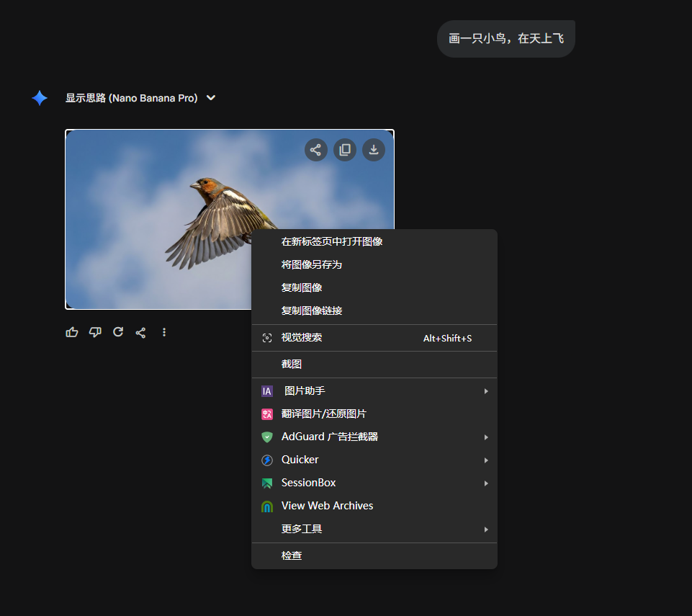Open the three-dot more options menu
The height and width of the screenshot is (616, 692).
[164, 332]
